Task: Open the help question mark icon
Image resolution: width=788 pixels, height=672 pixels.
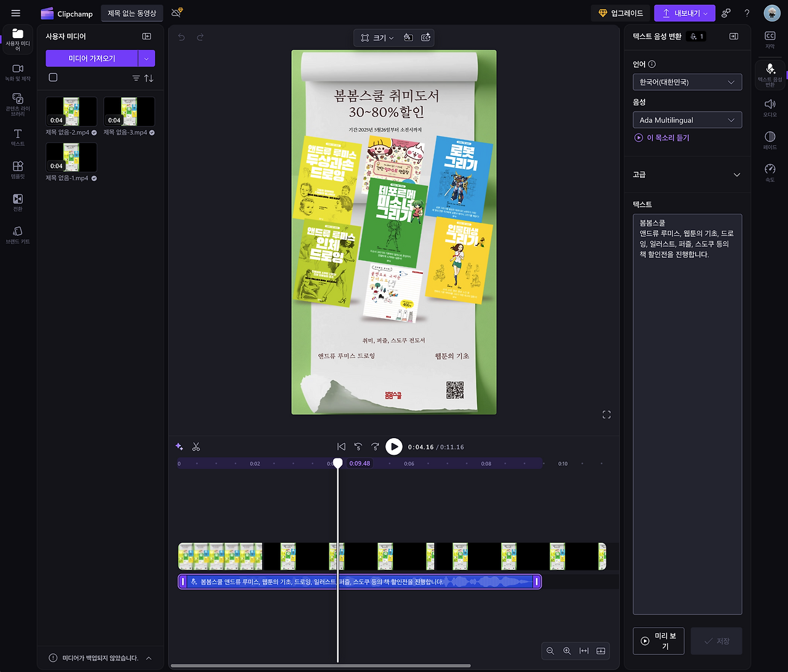Action: [x=747, y=13]
